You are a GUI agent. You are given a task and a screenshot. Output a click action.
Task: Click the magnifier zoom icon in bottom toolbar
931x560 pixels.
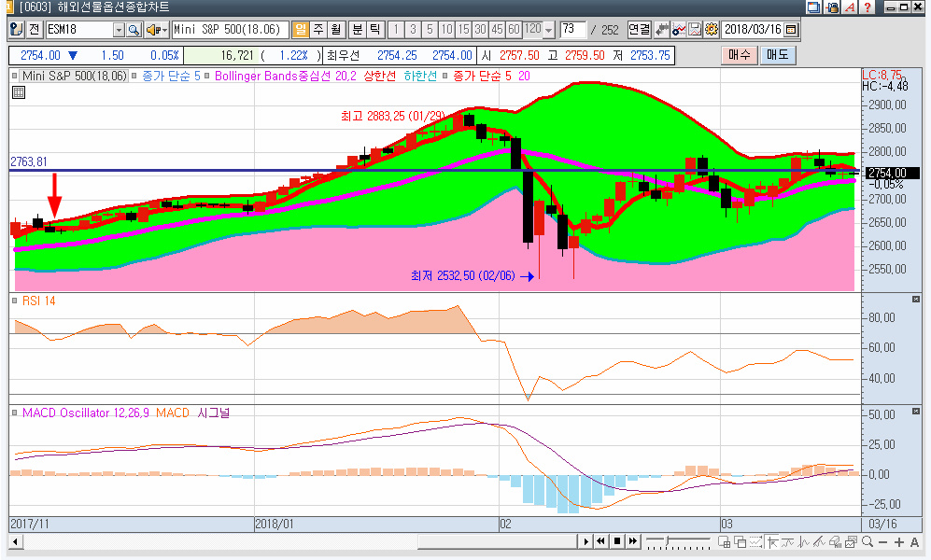(x=867, y=541)
